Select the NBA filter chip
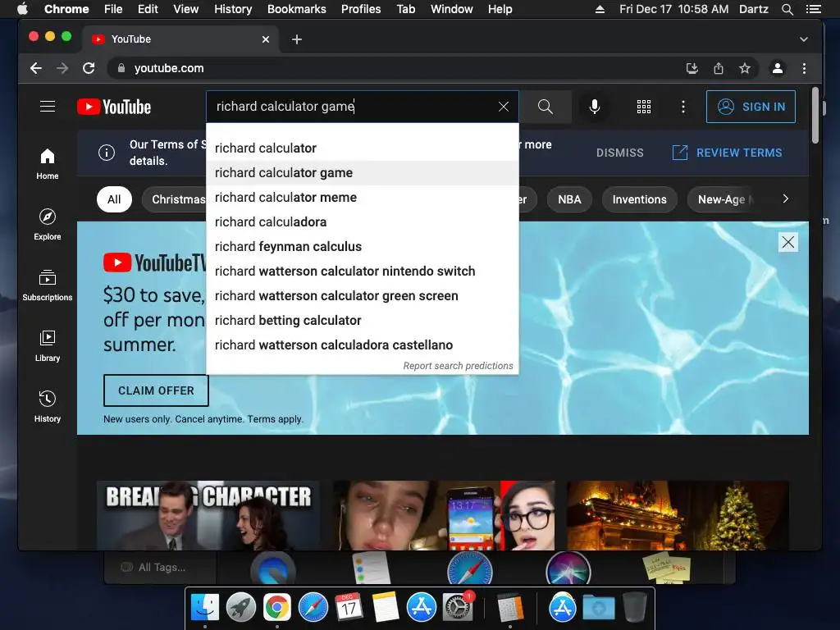This screenshot has width=840, height=630. 569,199
